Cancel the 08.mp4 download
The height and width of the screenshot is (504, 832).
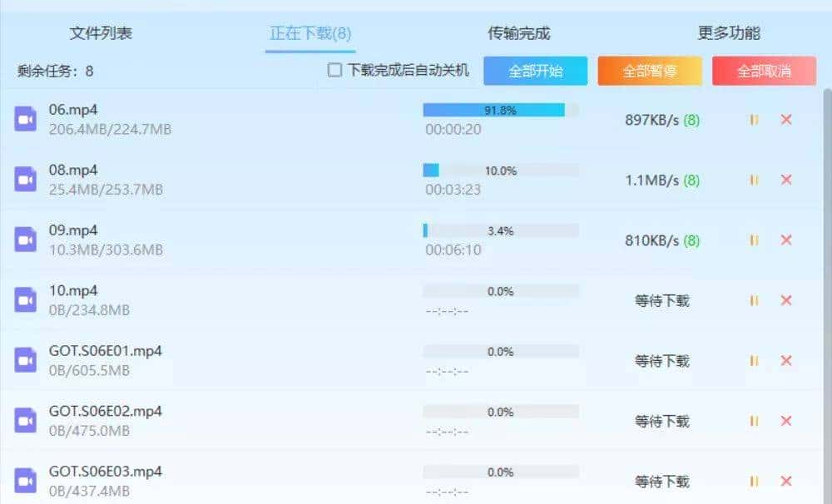[786, 180]
